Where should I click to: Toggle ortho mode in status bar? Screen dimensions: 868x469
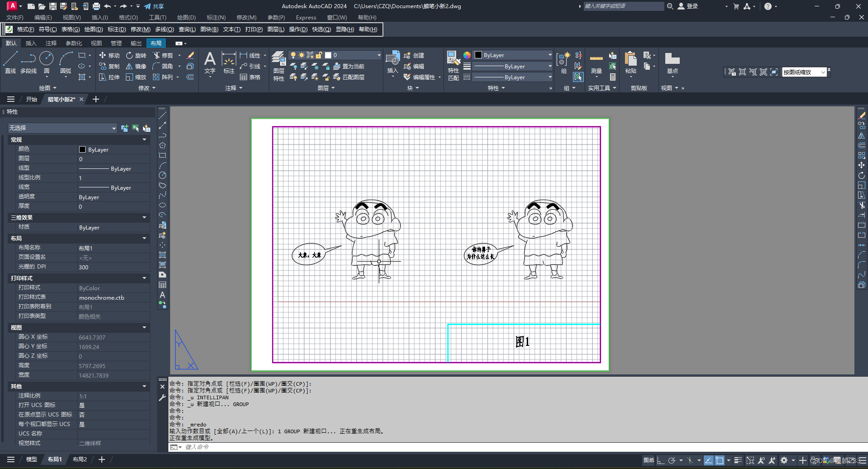661,460
